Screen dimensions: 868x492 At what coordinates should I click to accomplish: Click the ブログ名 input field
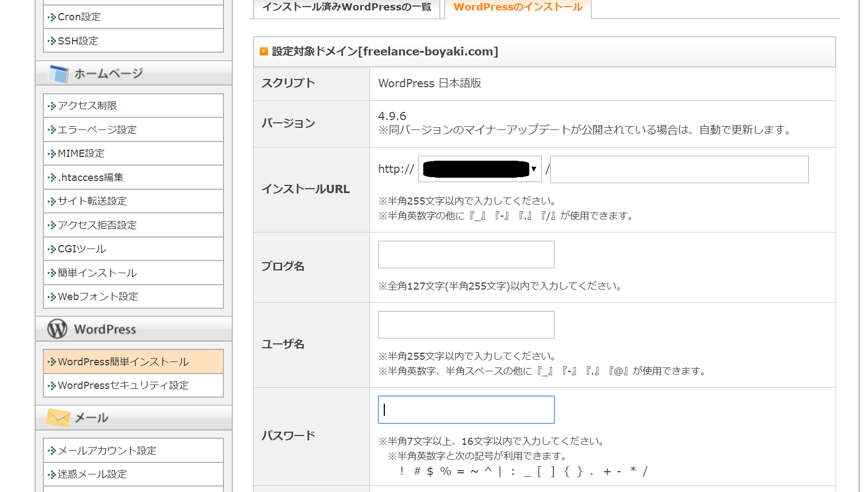coord(466,255)
